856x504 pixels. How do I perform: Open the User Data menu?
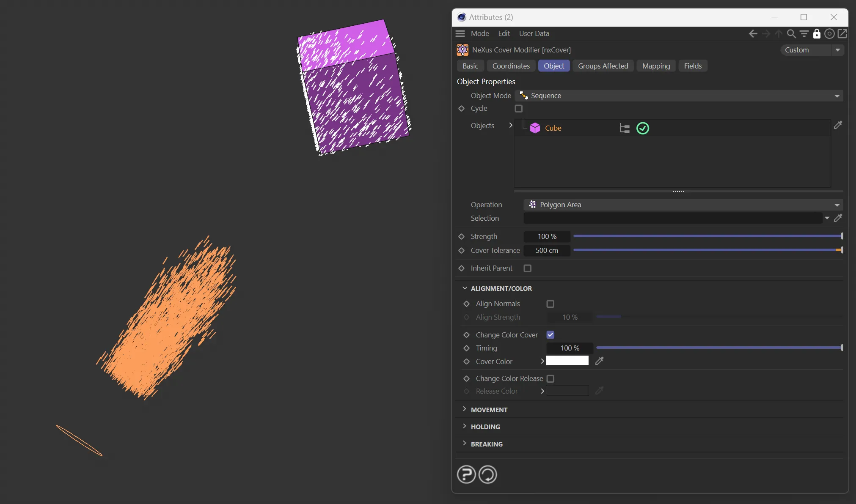534,33
